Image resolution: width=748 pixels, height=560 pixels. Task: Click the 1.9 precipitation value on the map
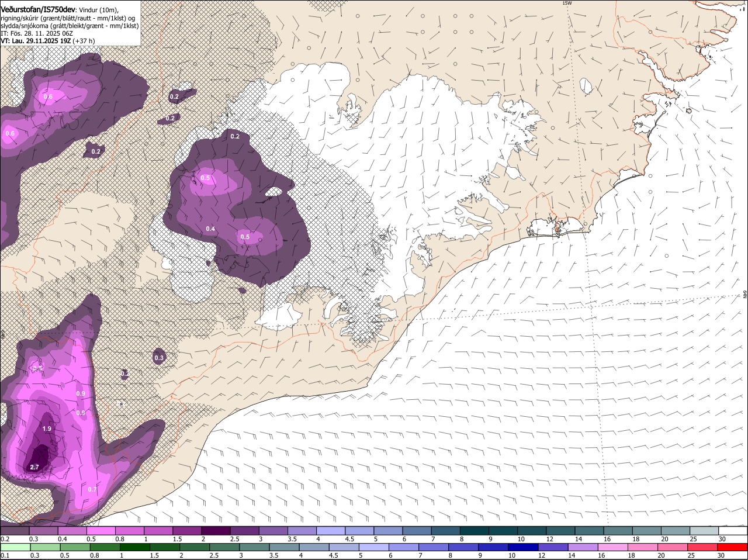pyautogui.click(x=47, y=428)
